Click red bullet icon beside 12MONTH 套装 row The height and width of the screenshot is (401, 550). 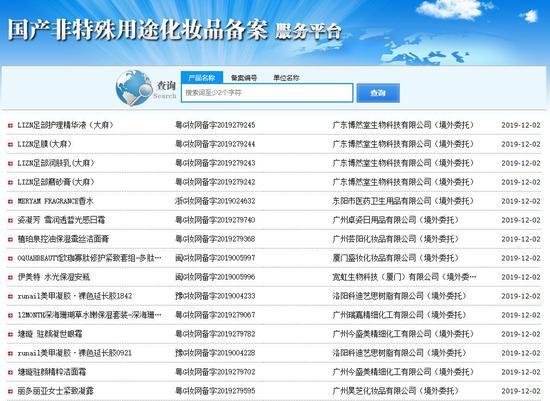11,315
